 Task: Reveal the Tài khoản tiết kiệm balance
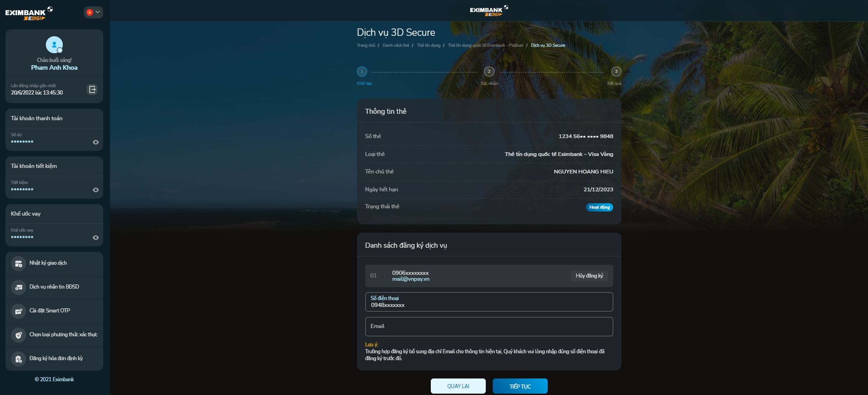pos(96,190)
